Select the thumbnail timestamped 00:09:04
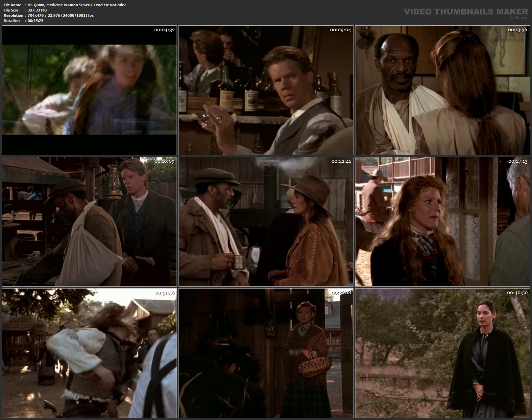 (x=266, y=90)
